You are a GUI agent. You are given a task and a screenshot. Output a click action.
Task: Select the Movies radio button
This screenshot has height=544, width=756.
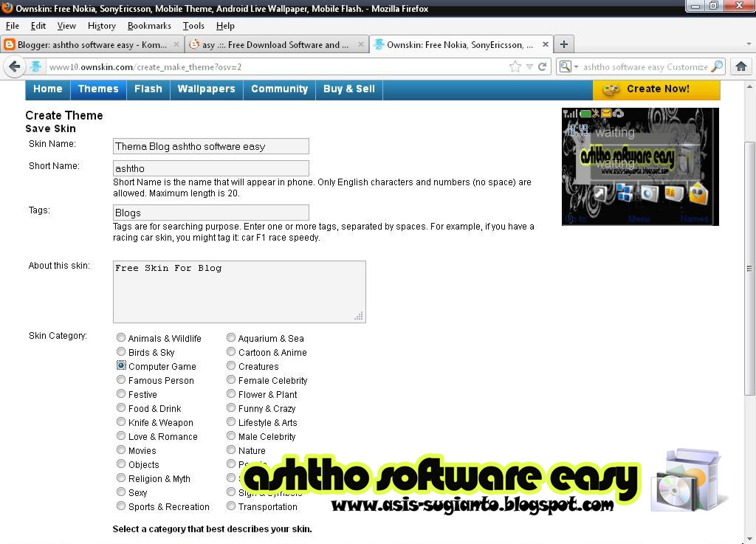tap(120, 450)
